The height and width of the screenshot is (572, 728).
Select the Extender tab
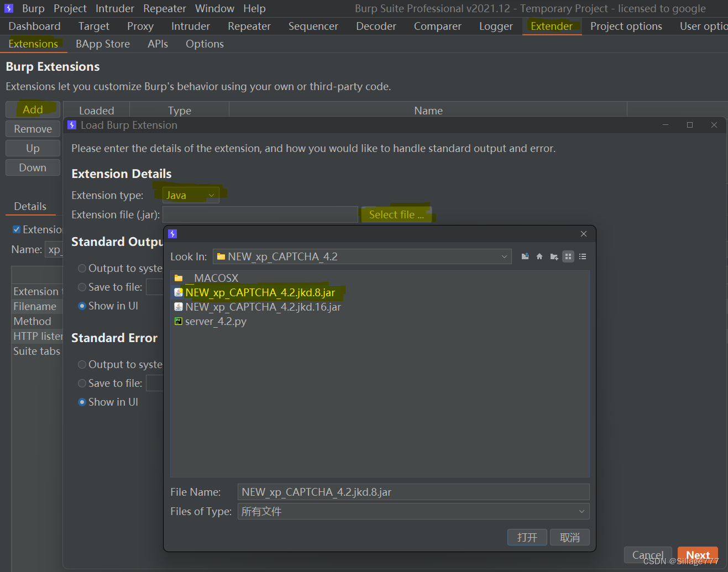tap(552, 26)
